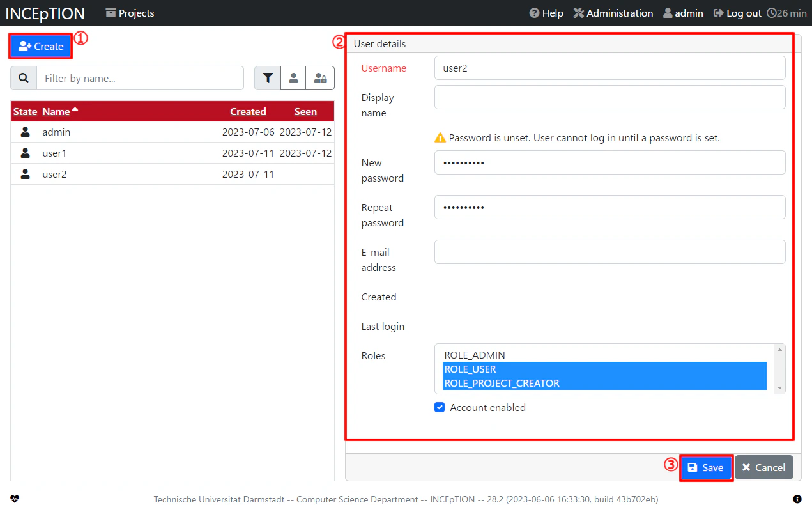The width and height of the screenshot is (812, 505).
Task: Toggle the filter funnel button
Action: click(268, 78)
